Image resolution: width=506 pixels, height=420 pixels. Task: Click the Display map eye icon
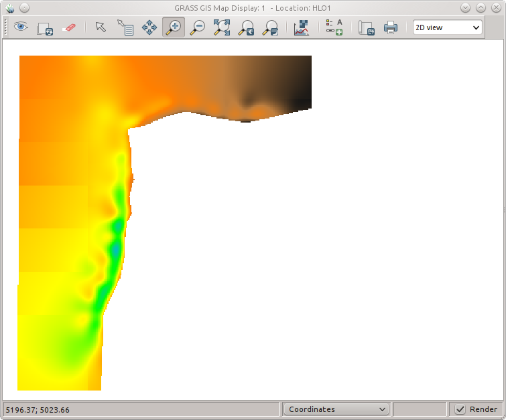[21, 27]
